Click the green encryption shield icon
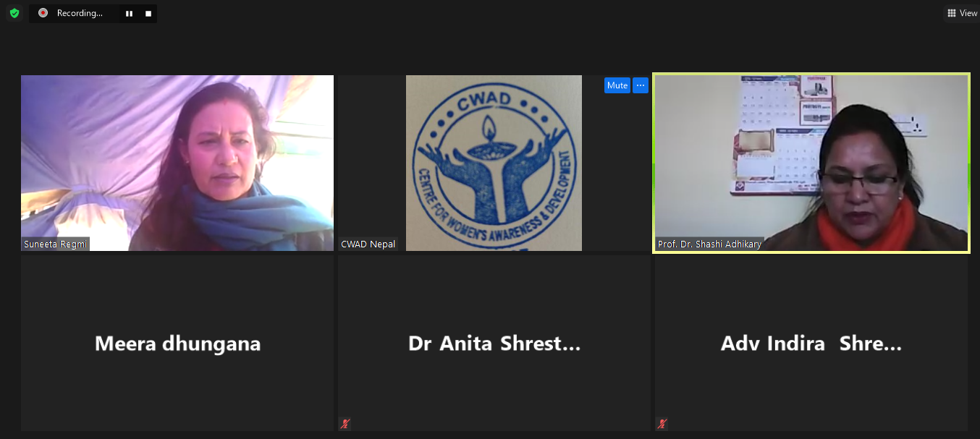This screenshot has height=439, width=980. [14, 13]
